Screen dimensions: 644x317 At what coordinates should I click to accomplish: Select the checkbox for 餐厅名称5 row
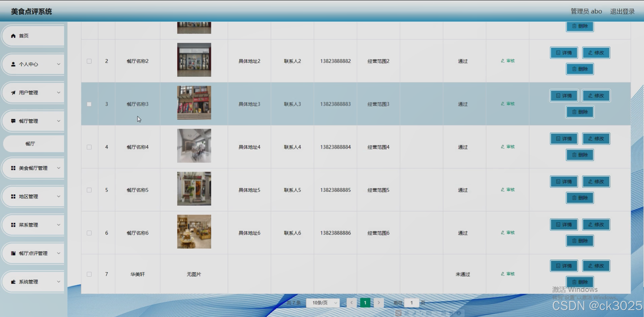tap(89, 190)
